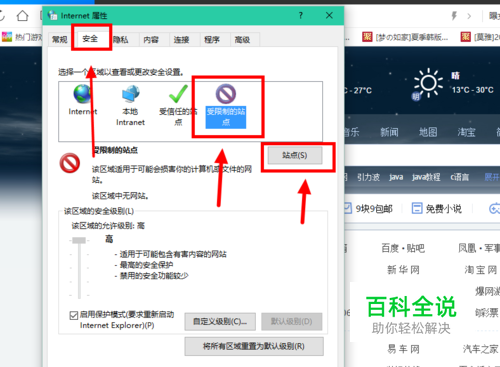Open the 热门游戏 bookmark icon
Screen dimensions: 500x367
[x=7, y=37]
